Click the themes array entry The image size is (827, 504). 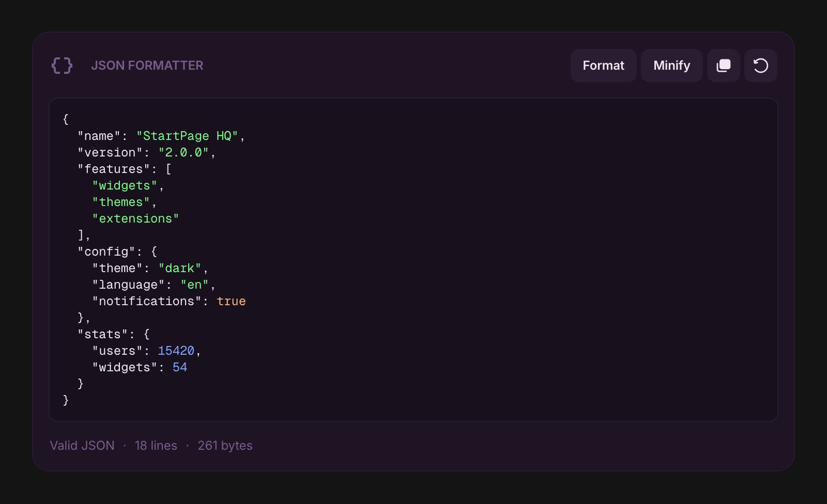point(121,202)
